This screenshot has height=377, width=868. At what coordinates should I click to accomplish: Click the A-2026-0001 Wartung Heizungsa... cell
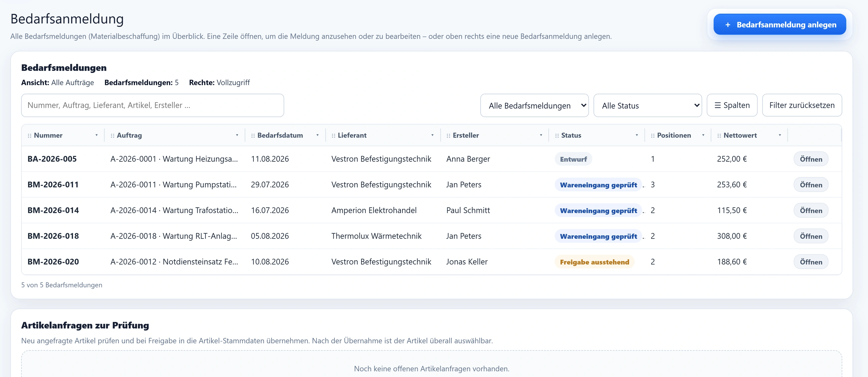click(174, 159)
